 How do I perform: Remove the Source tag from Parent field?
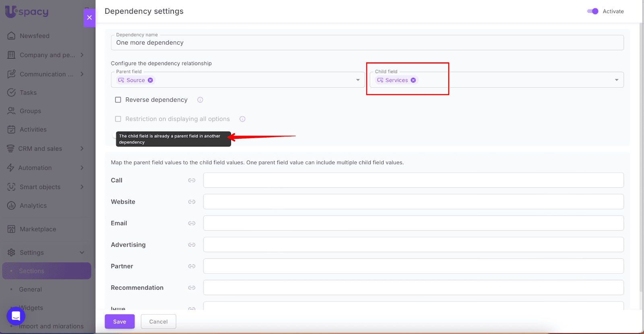pyautogui.click(x=150, y=80)
